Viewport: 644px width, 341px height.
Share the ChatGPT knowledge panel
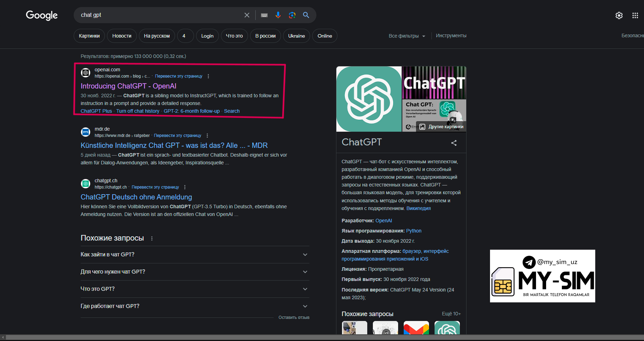tap(454, 143)
